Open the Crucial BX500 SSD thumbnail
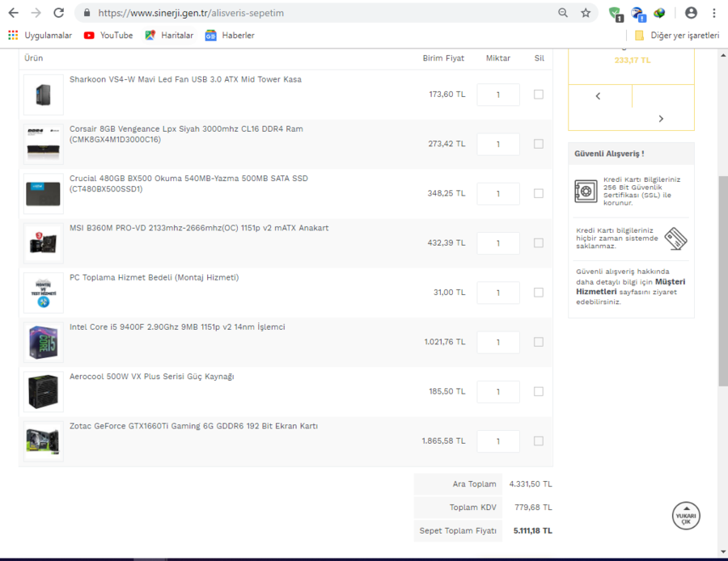This screenshot has width=728, height=561. coord(43,193)
